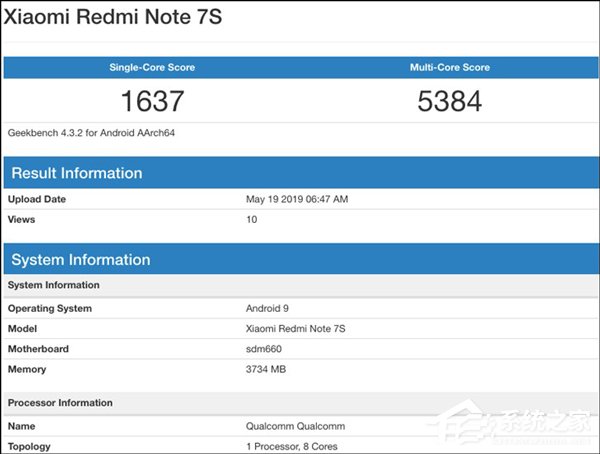Select the Motherboard label
The width and height of the screenshot is (600, 454).
[x=38, y=349]
